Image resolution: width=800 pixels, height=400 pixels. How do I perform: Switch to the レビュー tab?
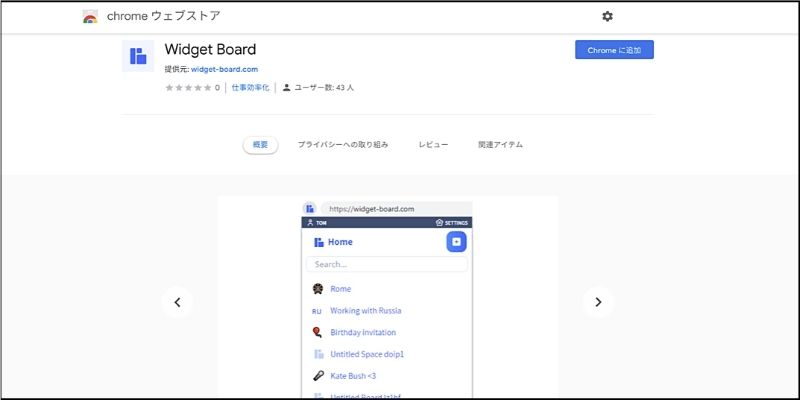click(434, 145)
